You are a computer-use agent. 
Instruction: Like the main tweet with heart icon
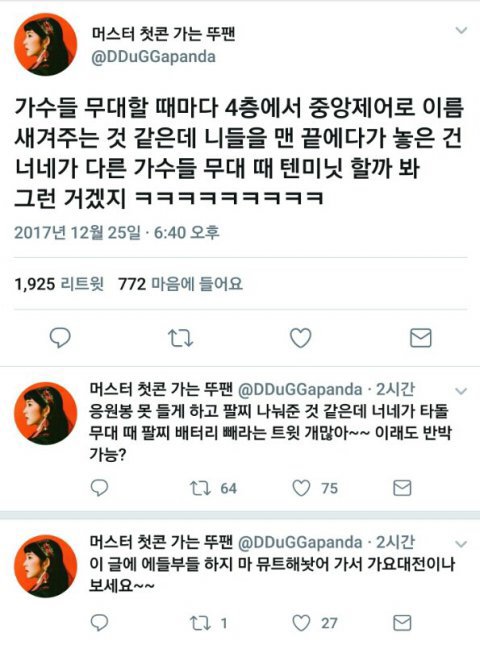tap(301, 338)
